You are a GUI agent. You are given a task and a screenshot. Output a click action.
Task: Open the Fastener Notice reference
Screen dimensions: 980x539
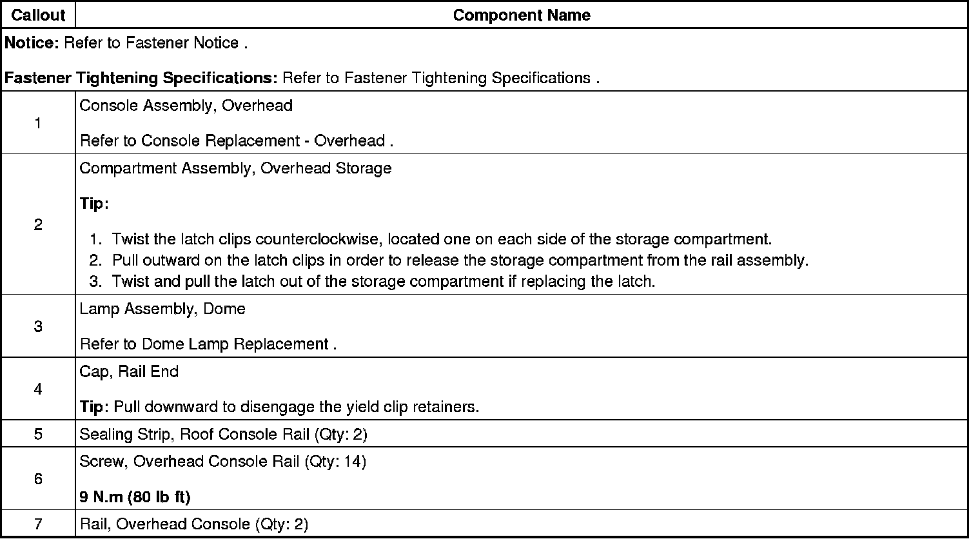click(x=183, y=43)
